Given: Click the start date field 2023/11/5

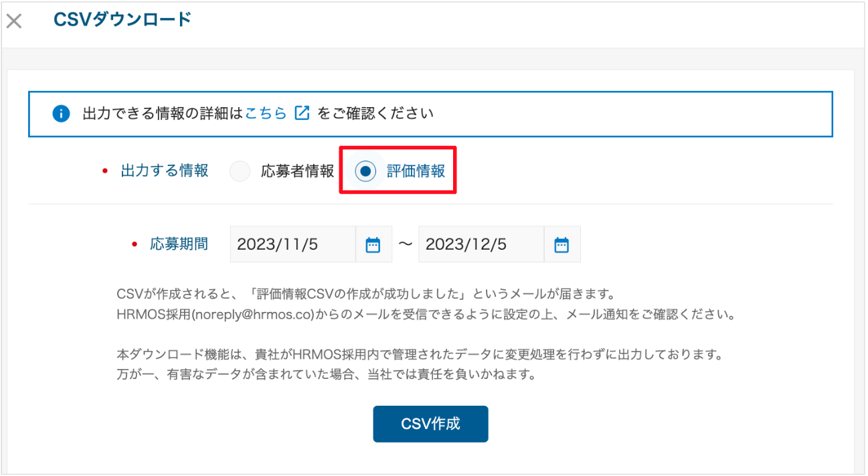Looking at the screenshot, I should coord(292,244).
